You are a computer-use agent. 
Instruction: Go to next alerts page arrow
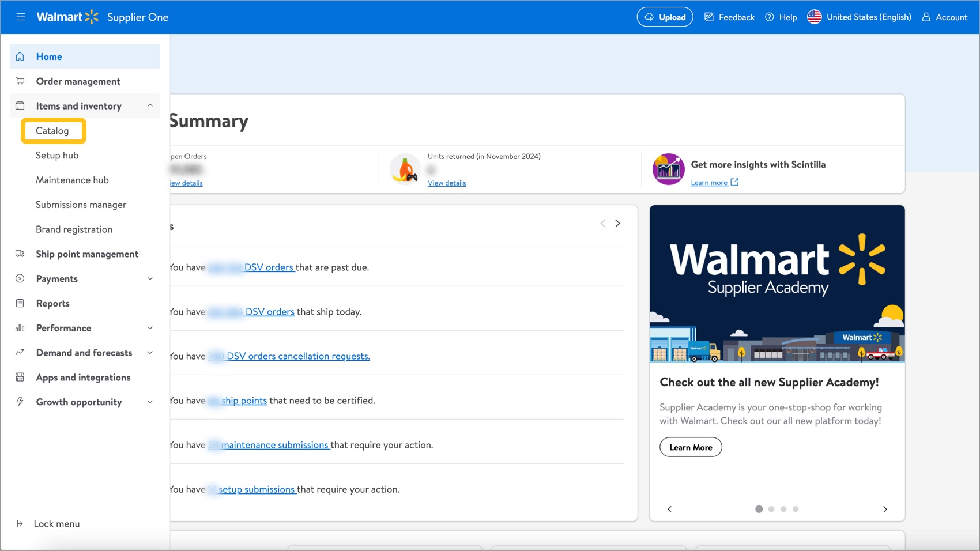tap(617, 224)
